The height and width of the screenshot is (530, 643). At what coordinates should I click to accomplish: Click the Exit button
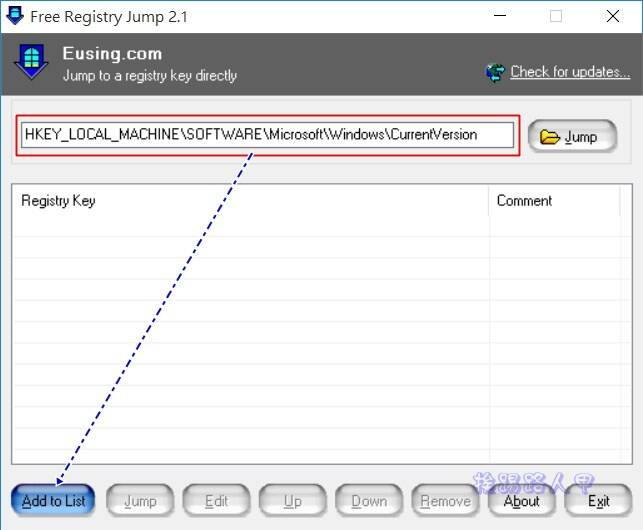point(598,500)
